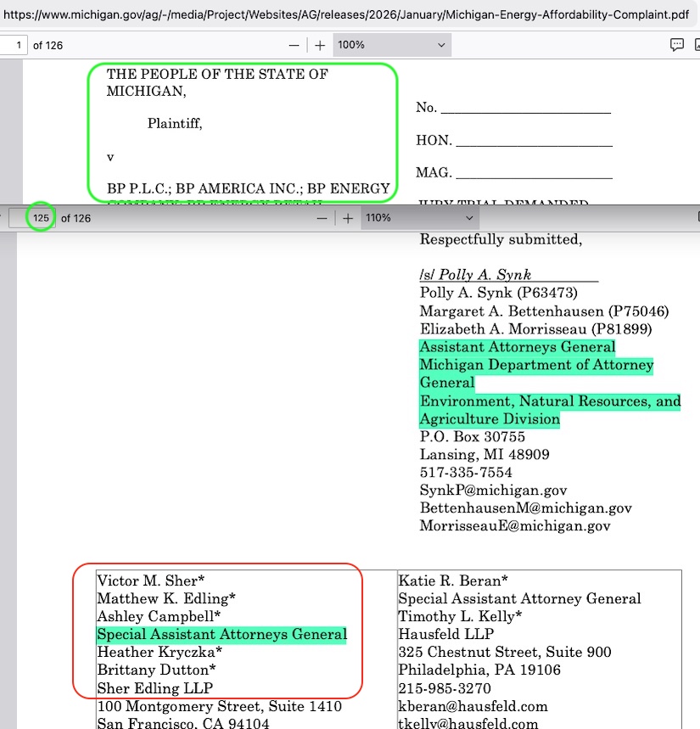Select highlighted "Special Assistant Attorneys General" text
This screenshot has width=700, height=729.
coord(221,634)
